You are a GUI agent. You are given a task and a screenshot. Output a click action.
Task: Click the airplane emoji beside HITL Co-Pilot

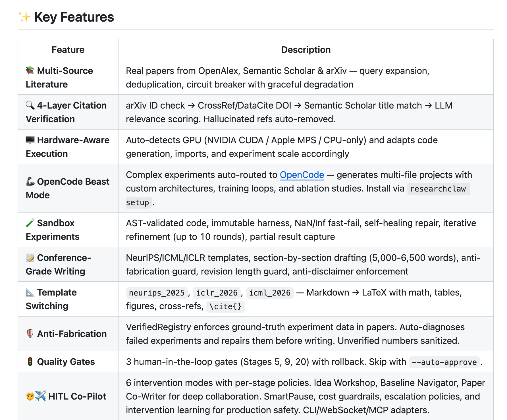pyautogui.click(x=41, y=396)
